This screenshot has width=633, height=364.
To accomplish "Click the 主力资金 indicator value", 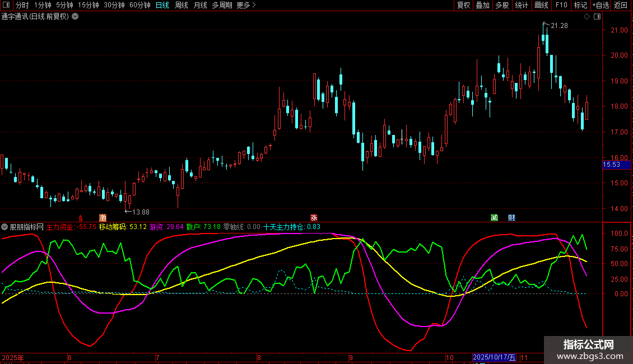I will (x=72, y=227).
